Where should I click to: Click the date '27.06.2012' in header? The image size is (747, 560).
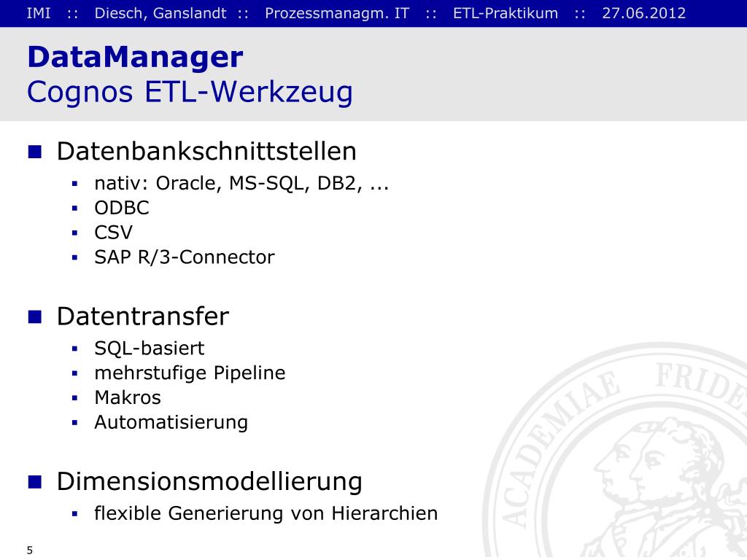644,13
